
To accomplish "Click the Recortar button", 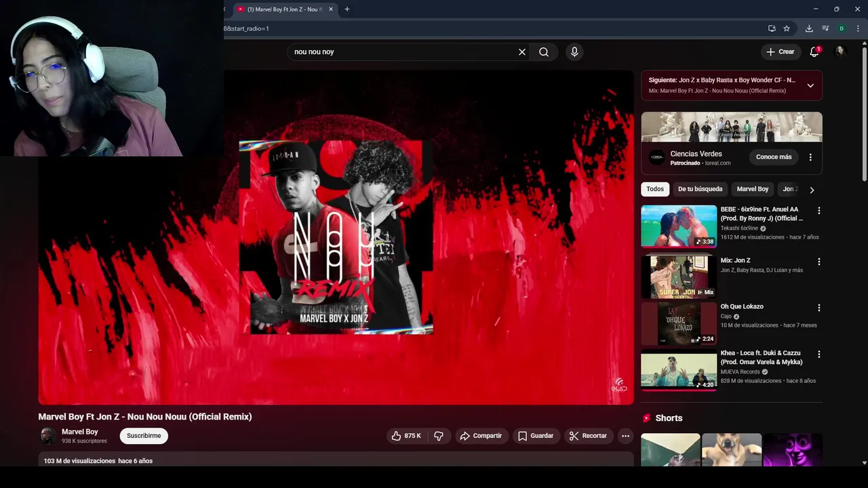I will (588, 436).
